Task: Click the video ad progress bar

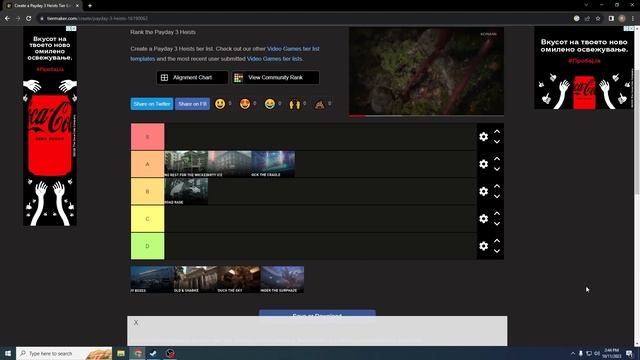Action: 426,116
